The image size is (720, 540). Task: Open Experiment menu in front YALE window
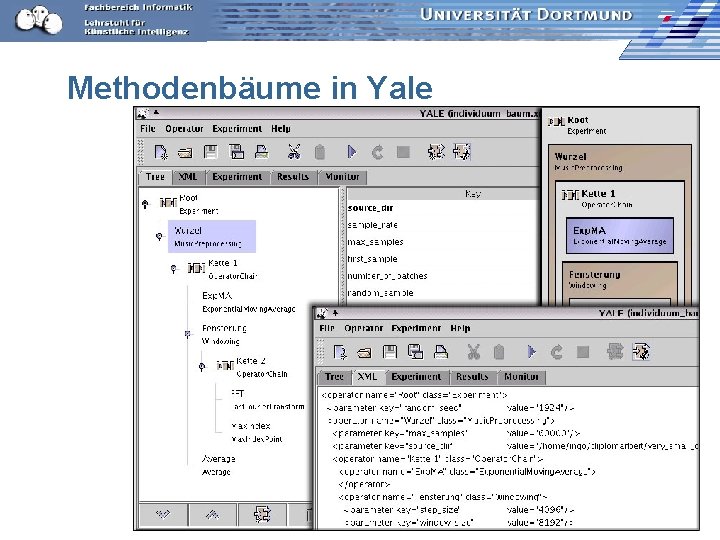(416, 328)
